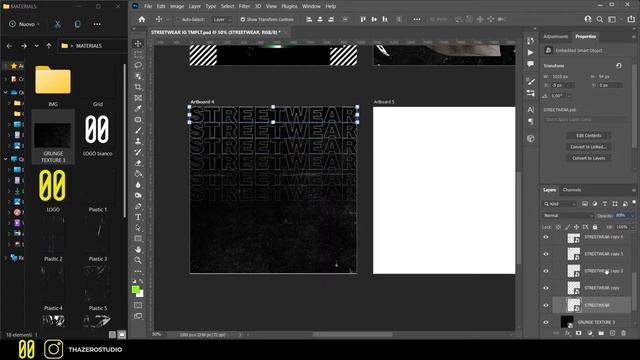Image resolution: width=640 pixels, height=360 pixels.
Task: Open the Opacity slider arrow
Action: (632, 216)
